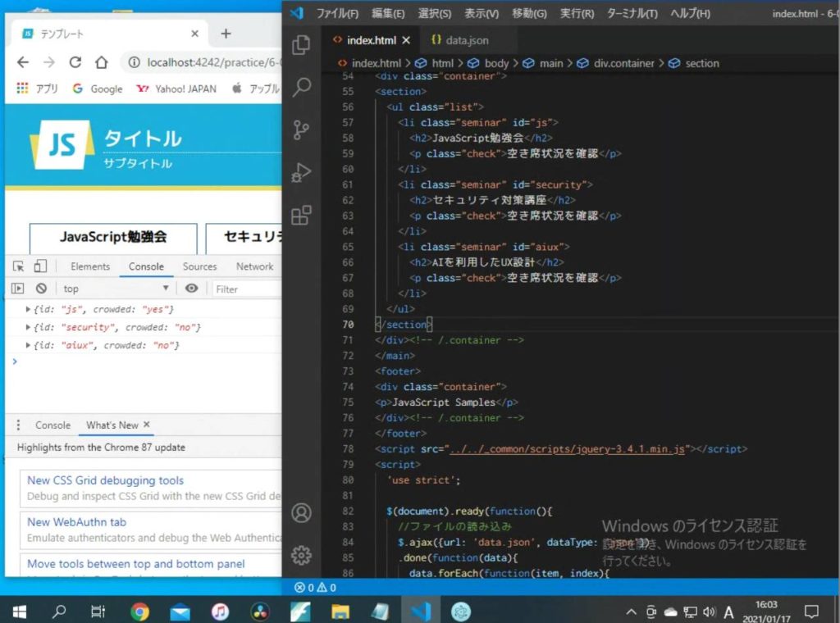Image resolution: width=840 pixels, height=623 pixels.
Task: Close the index.html editor tab
Action: click(x=407, y=40)
